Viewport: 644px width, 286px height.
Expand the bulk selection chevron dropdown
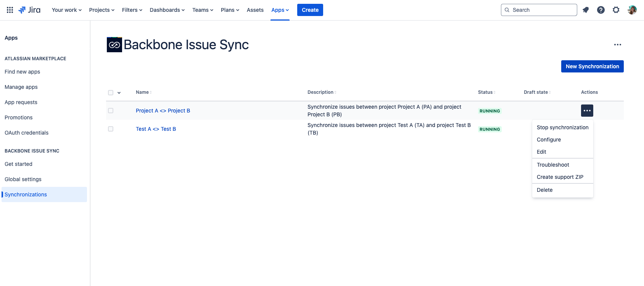(x=119, y=93)
